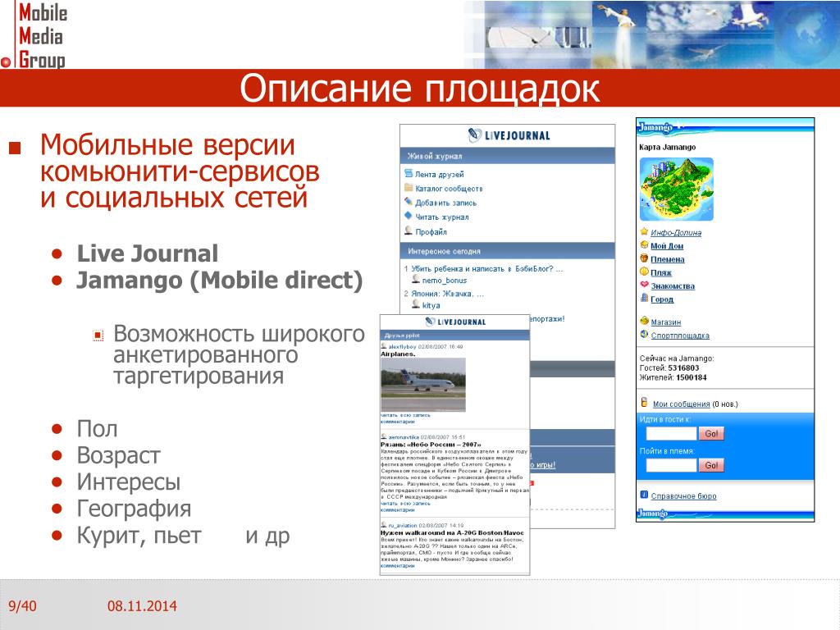The height and width of the screenshot is (630, 840).
Task: Click the Интересное сегодня section header
Action: click(x=507, y=251)
